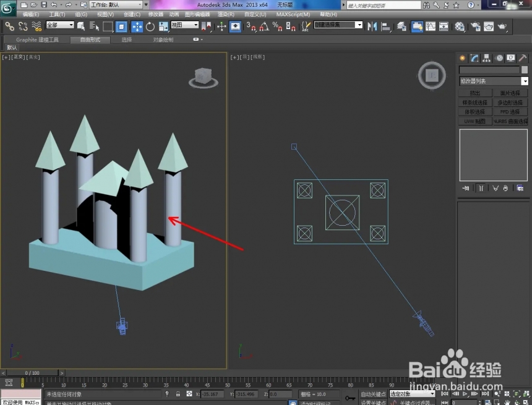Viewport: 532px width, 405px height.
Task: Open the selection filter dropdown 全部
Action: tap(60, 25)
